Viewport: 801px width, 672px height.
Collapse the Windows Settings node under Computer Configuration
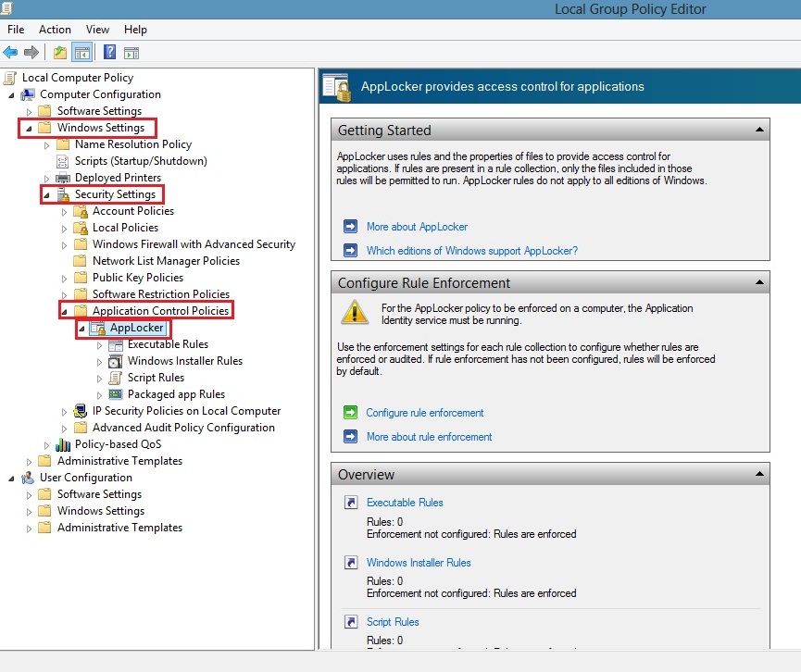[x=29, y=129]
